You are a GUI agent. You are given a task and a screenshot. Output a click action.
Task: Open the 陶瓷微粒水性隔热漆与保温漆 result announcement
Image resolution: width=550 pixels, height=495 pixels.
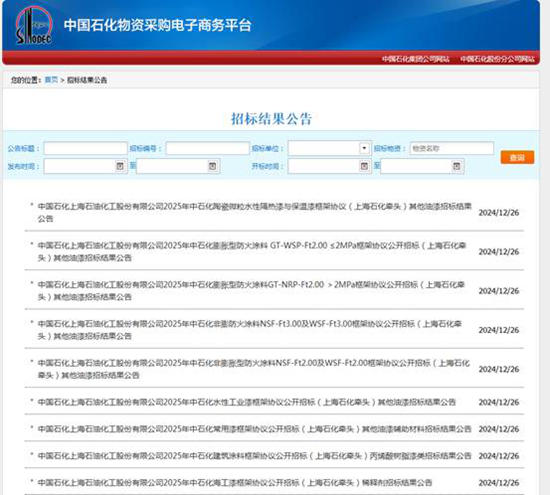click(x=255, y=212)
